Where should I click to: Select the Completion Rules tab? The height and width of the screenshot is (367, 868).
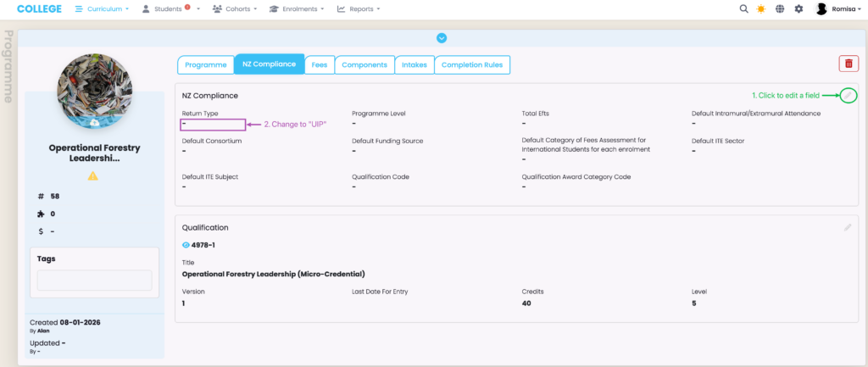tap(473, 64)
